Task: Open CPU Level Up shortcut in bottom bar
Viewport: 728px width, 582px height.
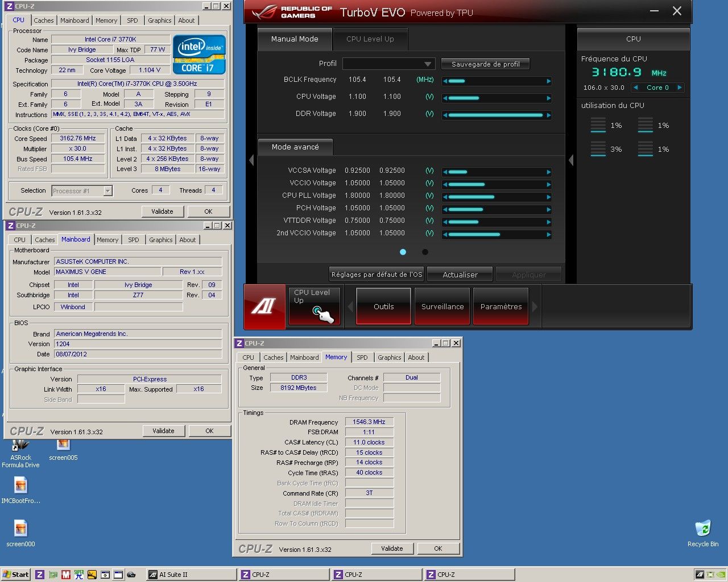Action: pyautogui.click(x=315, y=306)
